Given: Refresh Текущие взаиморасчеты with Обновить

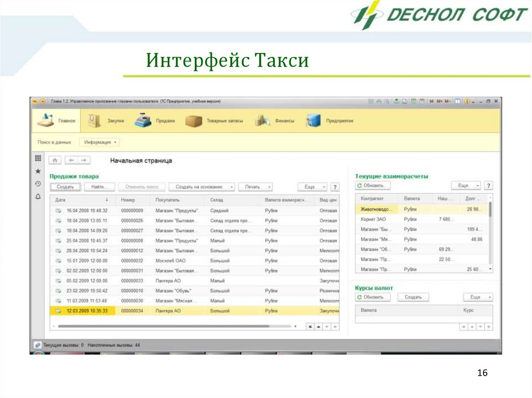Looking at the screenshot, I should 372,185.
